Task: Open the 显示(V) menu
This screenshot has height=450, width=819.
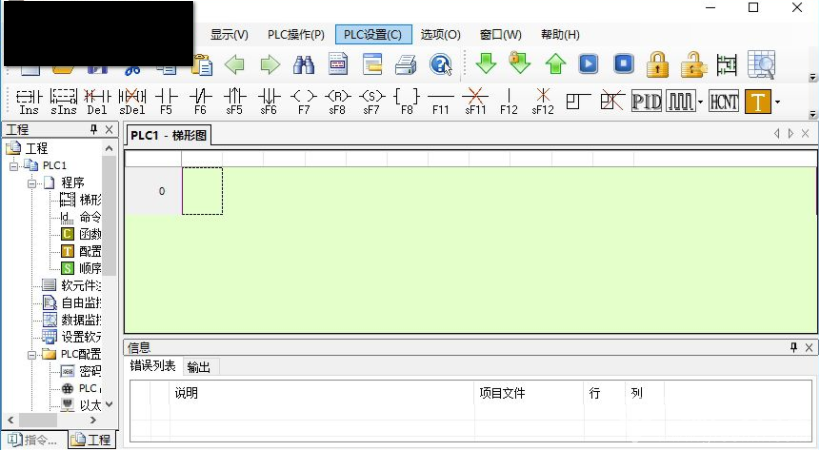Action: pyautogui.click(x=229, y=34)
